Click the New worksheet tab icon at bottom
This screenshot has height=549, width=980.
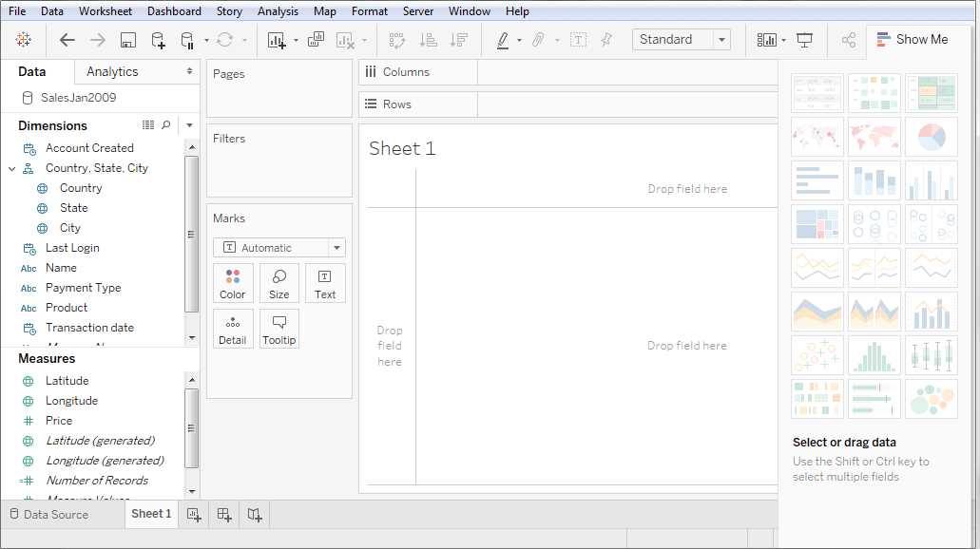[x=194, y=515]
